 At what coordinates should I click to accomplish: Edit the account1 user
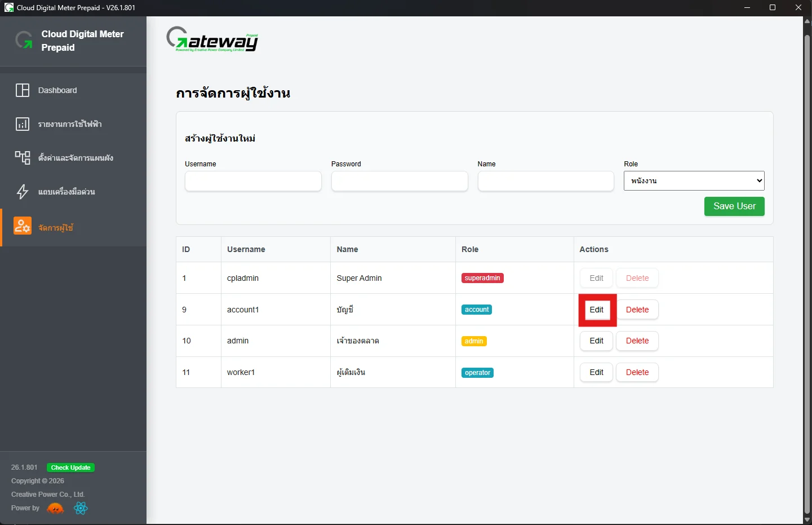click(x=597, y=310)
